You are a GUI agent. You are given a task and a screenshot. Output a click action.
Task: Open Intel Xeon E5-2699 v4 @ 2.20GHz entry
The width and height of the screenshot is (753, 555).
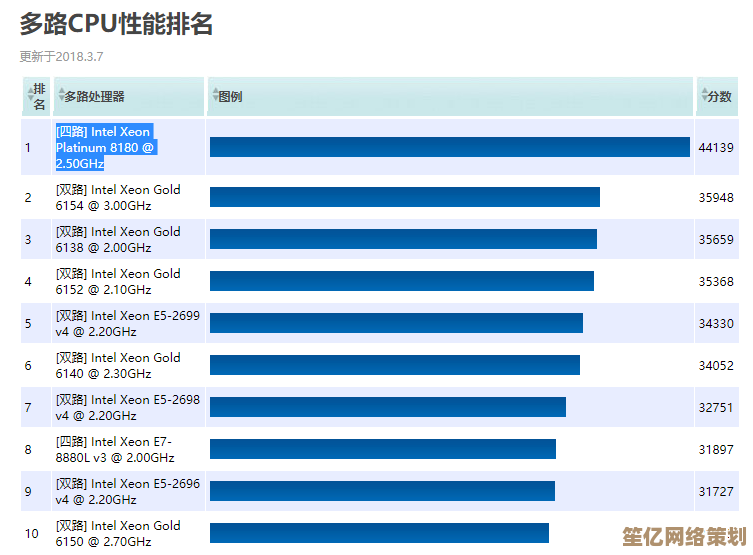coord(127,324)
